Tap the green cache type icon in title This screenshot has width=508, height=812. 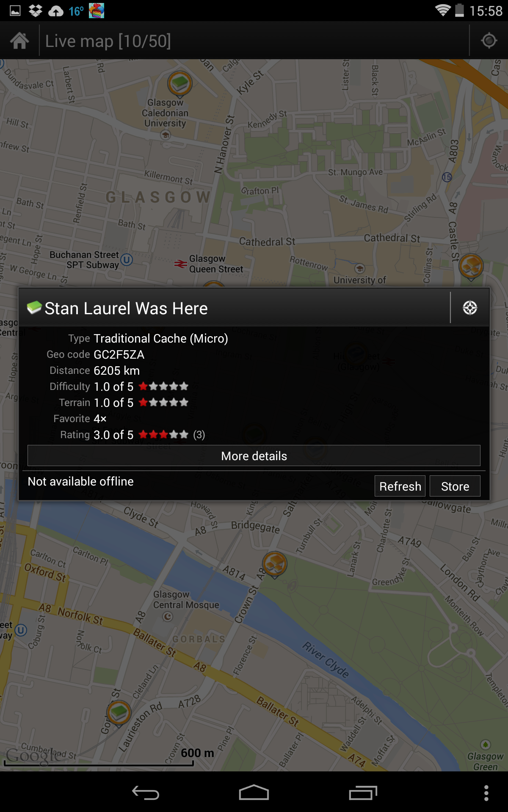coord(34,307)
